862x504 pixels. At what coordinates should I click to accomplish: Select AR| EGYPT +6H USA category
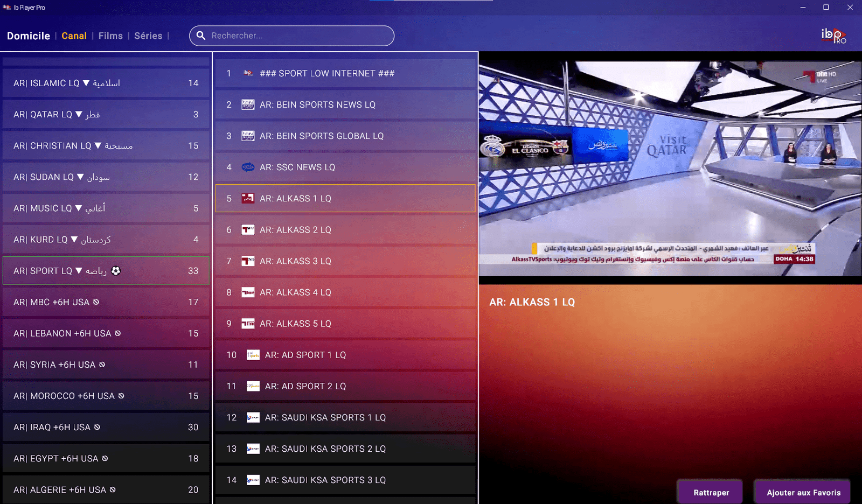coord(106,458)
